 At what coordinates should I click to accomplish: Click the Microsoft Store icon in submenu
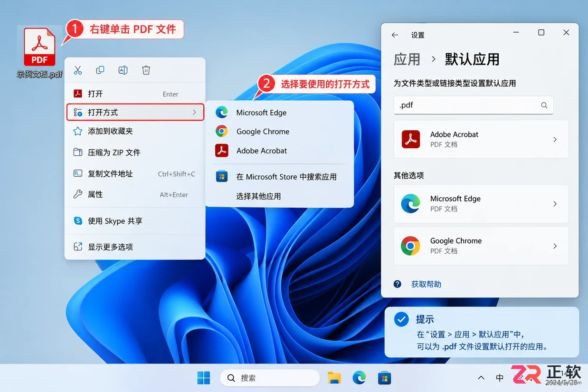tap(221, 177)
